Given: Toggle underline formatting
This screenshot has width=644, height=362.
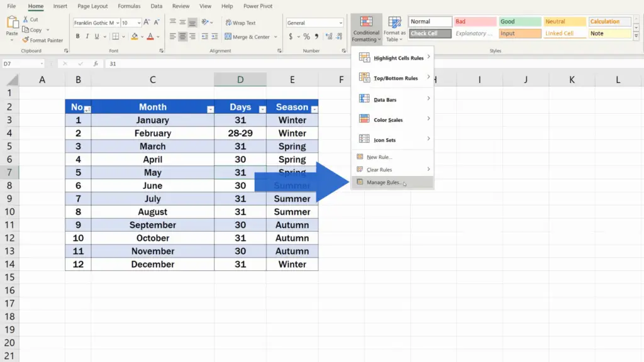Looking at the screenshot, I should (96, 36).
